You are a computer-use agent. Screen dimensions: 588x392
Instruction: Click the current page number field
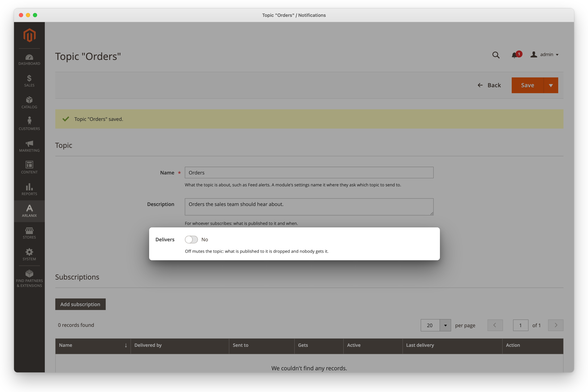point(521,325)
